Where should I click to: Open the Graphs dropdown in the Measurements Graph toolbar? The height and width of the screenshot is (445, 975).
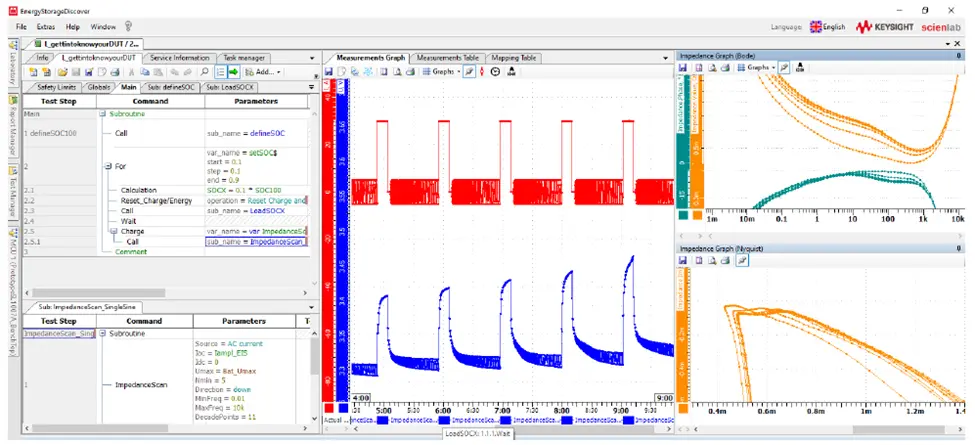441,71
